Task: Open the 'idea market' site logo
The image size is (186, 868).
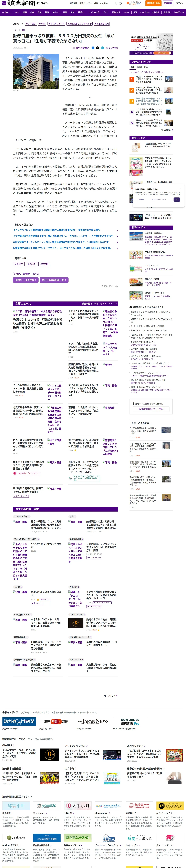Action: [108, 806]
